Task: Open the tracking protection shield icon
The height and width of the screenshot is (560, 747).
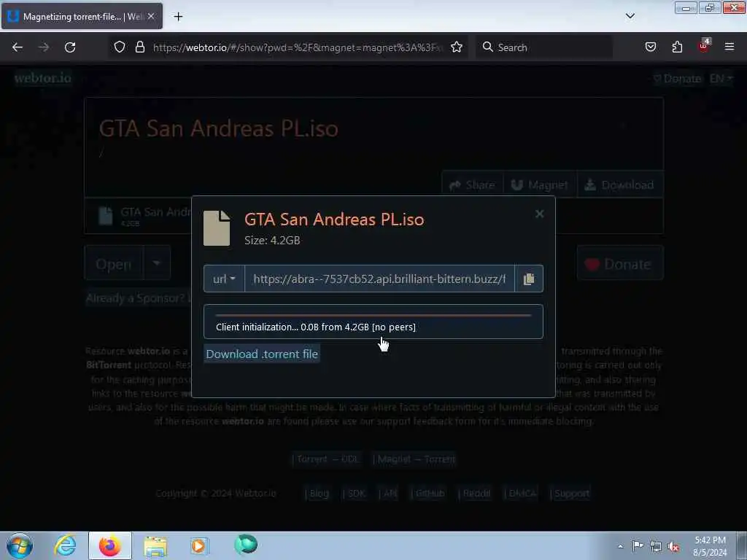Action: click(x=120, y=47)
